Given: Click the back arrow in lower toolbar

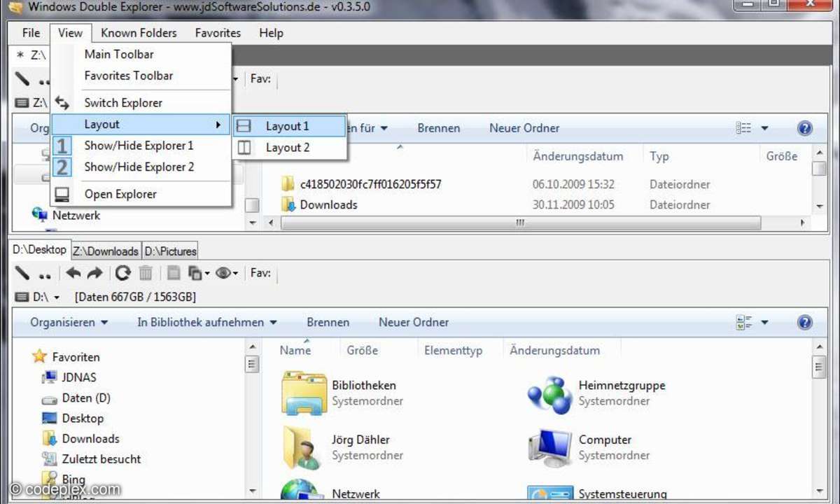Looking at the screenshot, I should 73,273.
